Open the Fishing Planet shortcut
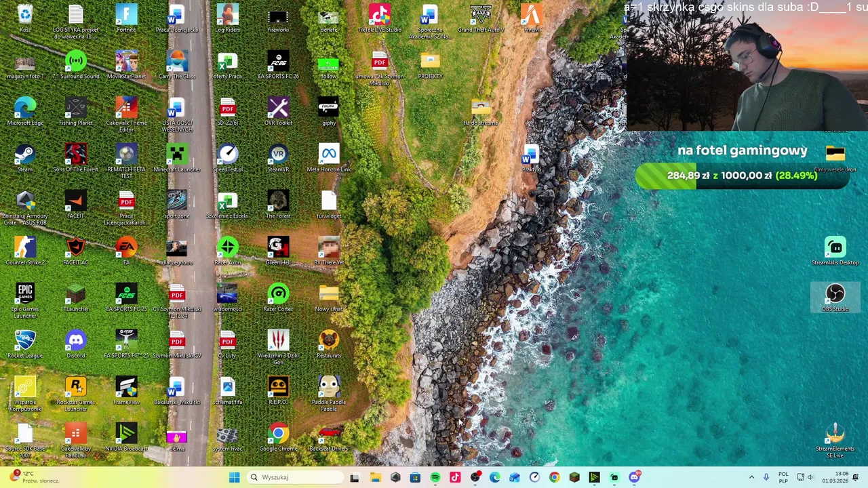Image resolution: width=868 pixels, height=488 pixels. click(75, 112)
